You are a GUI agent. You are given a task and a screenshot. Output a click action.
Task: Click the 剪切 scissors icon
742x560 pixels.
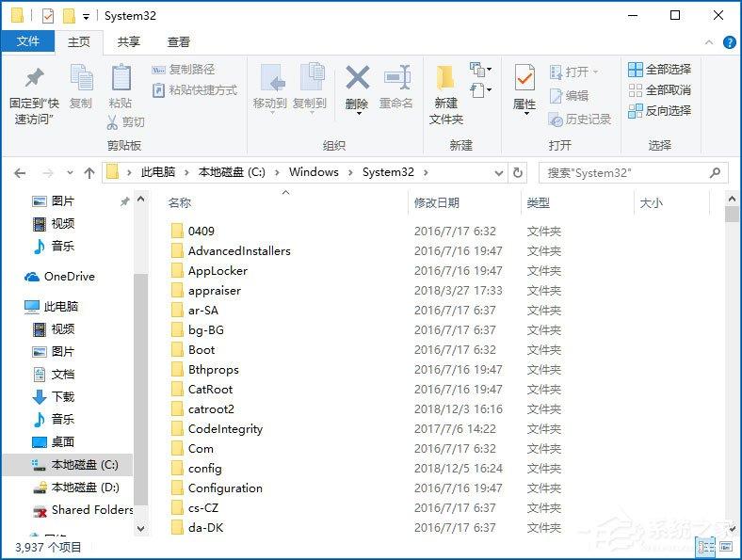click(112, 122)
